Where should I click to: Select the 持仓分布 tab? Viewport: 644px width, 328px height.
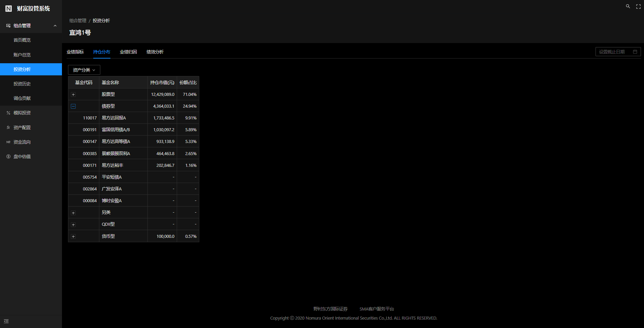point(102,52)
